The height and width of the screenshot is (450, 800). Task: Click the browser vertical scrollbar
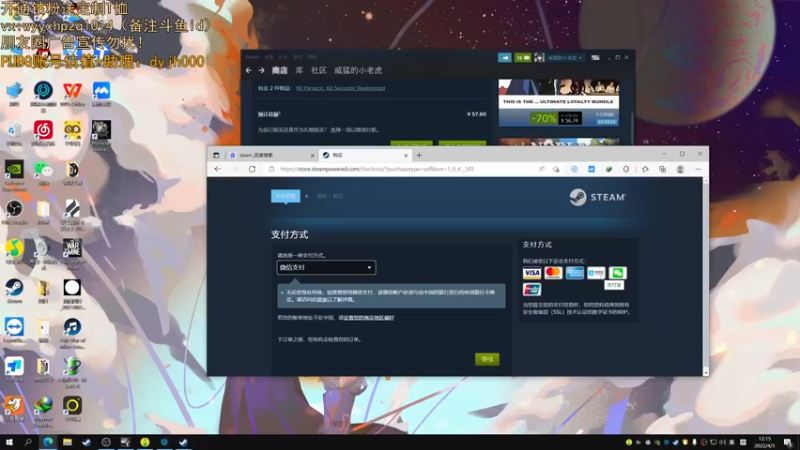[706, 277]
